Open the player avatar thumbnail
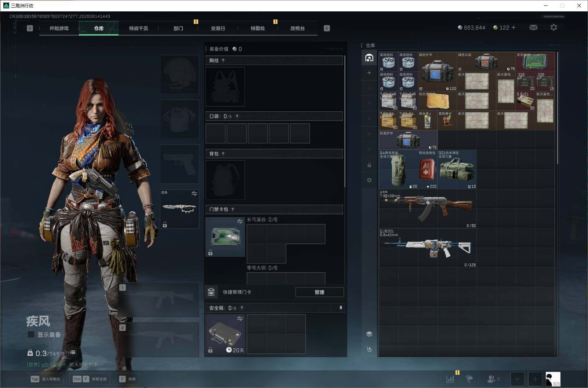This screenshot has height=388, width=588. (553, 379)
